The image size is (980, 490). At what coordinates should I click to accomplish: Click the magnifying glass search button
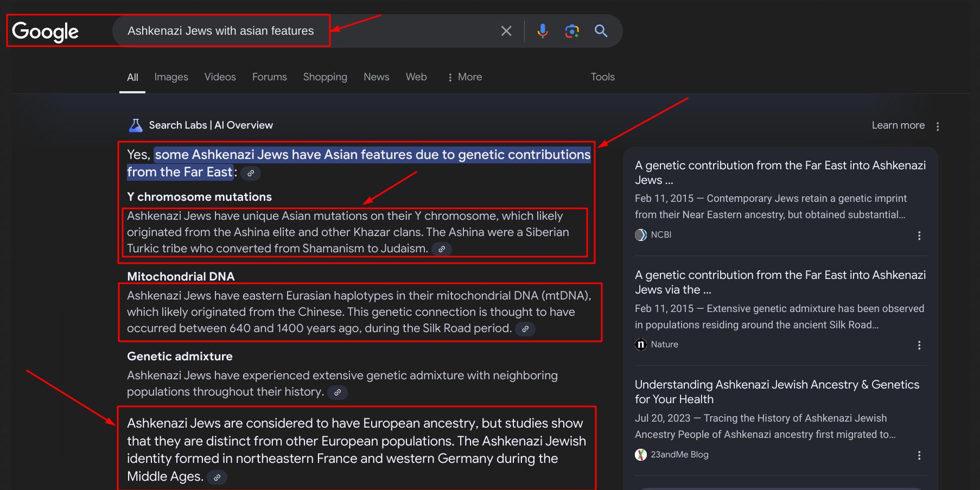click(601, 31)
